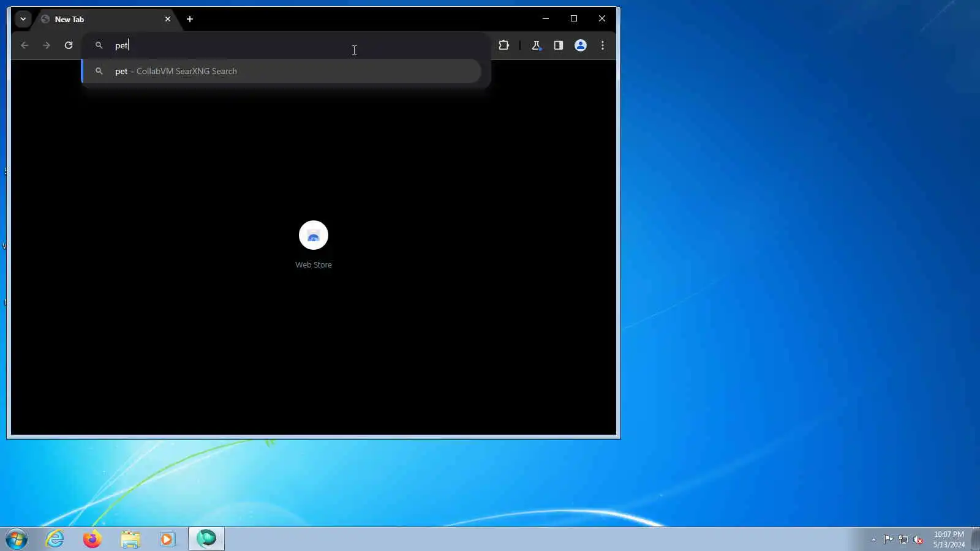Open Windows Media Player from the taskbar
This screenshot has width=980, height=551.
(x=167, y=539)
